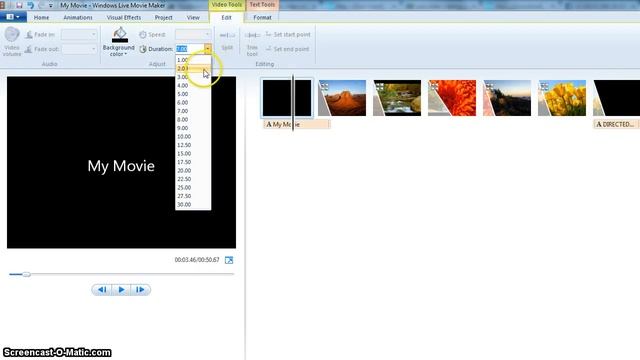Screen dimensions: 640x360
Task: Select 1.00 in the duration list
Action: [193, 60]
